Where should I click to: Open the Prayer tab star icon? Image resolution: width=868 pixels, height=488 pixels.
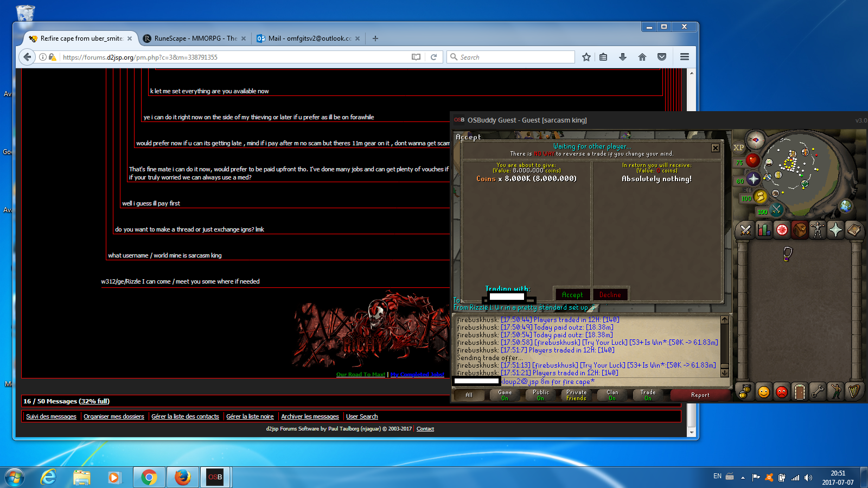[x=835, y=230]
